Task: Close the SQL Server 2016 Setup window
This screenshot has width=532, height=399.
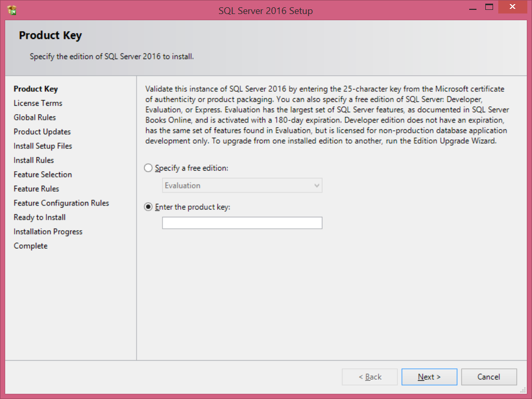Action: (513, 7)
